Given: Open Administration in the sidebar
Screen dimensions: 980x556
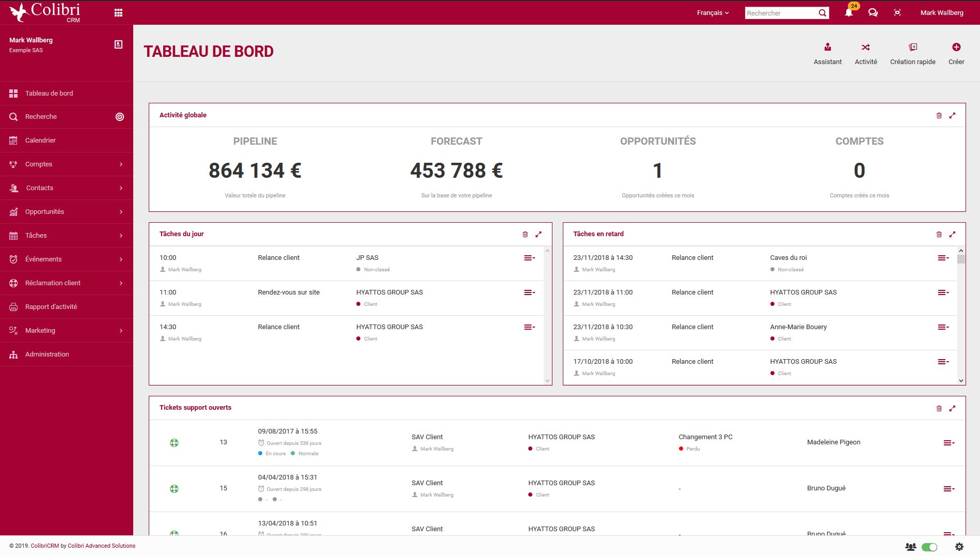Looking at the screenshot, I should [x=67, y=354].
